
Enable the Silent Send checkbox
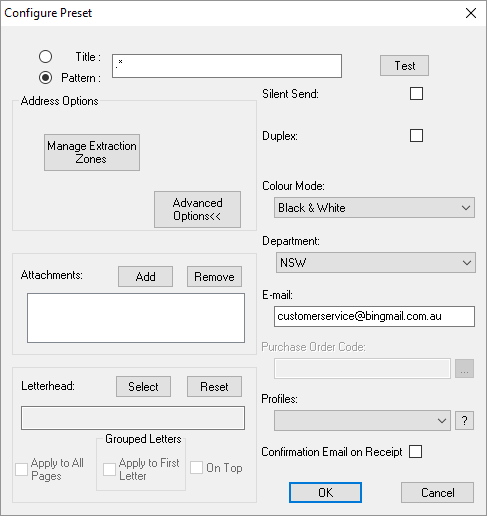pos(416,94)
